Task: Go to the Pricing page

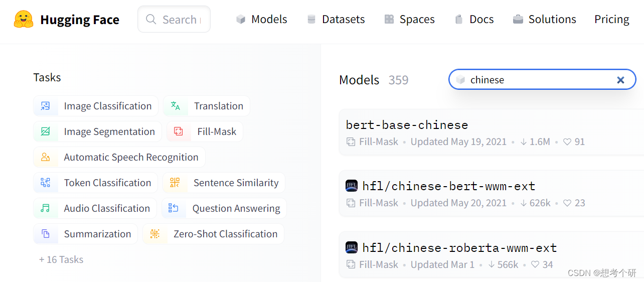Action: tap(612, 20)
